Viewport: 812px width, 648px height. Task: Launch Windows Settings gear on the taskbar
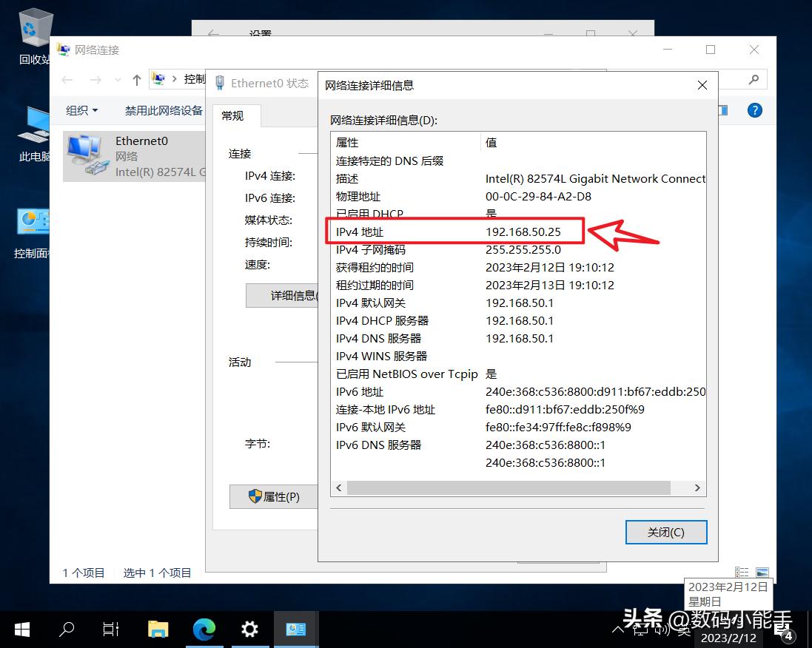tap(249, 629)
